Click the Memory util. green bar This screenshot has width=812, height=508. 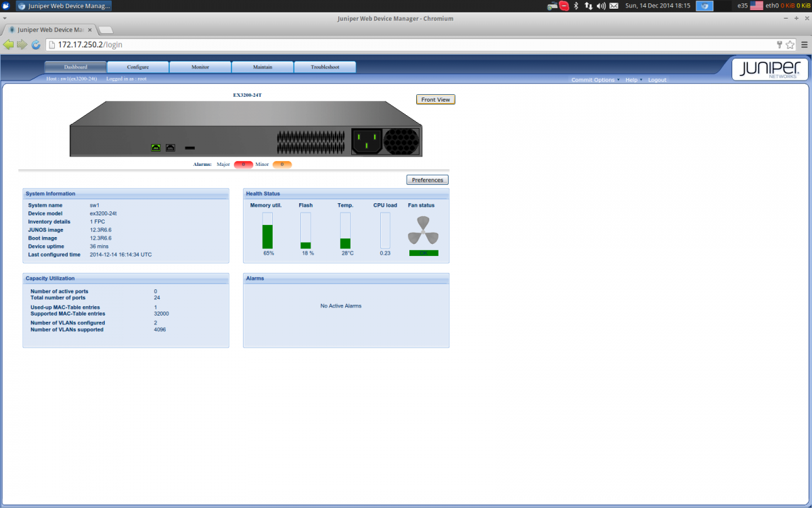pos(268,236)
